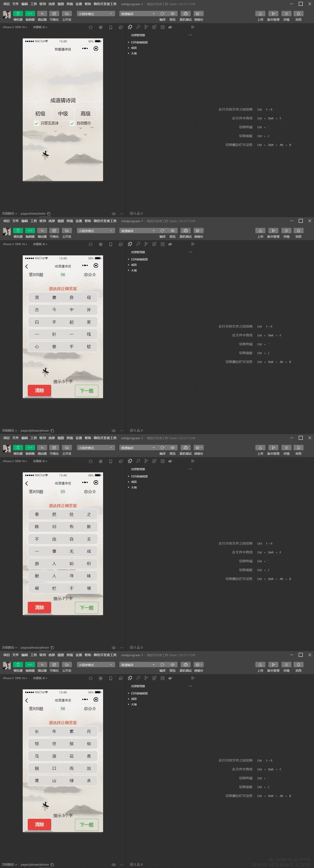Open 帮助 menu in 我爱猜诗词 window
Viewport: 314px width, 868px height.
coord(88,4)
